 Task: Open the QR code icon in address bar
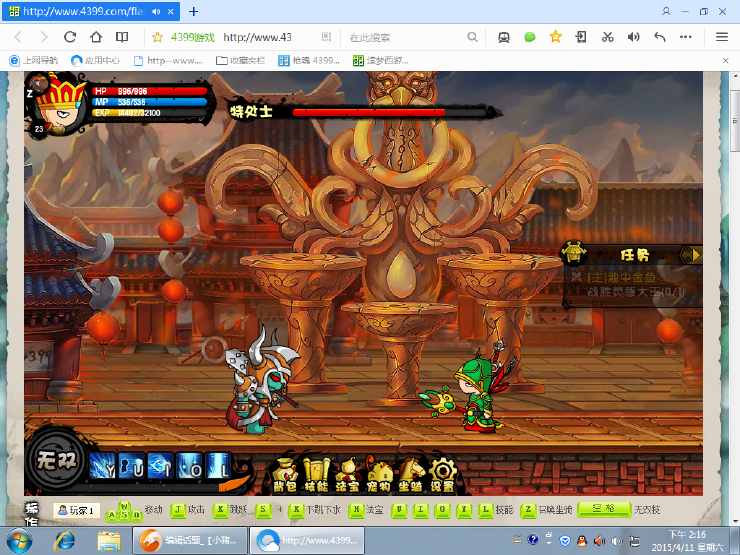326,37
